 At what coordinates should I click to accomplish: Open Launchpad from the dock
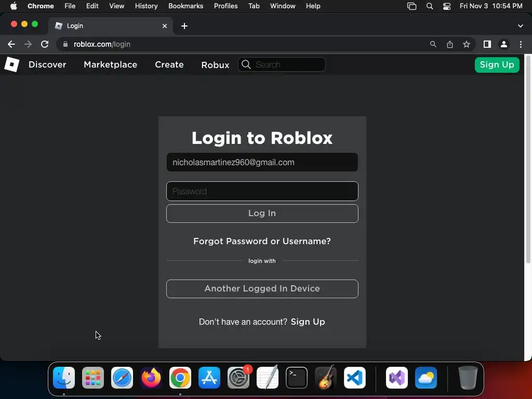pos(93,378)
